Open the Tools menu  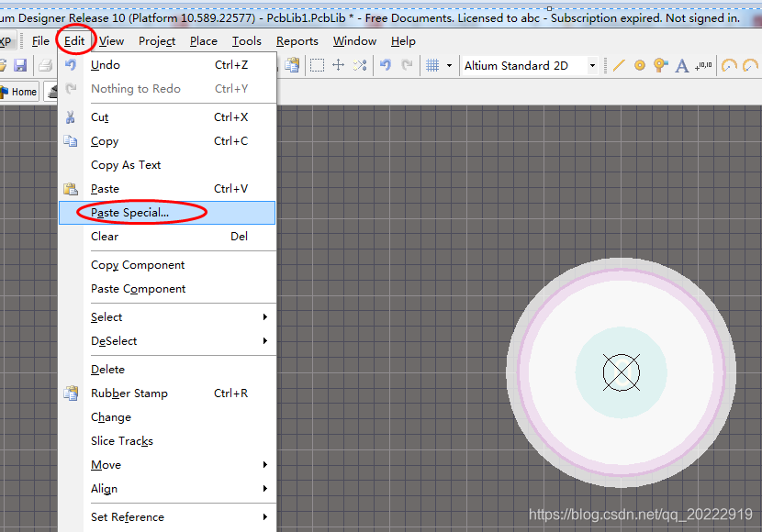[x=246, y=41]
